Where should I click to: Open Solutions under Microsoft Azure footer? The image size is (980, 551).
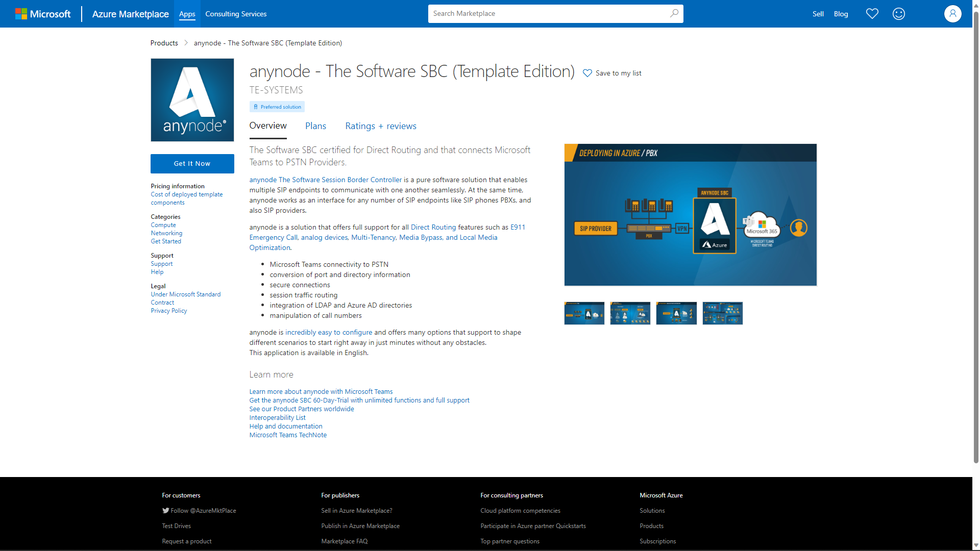click(652, 511)
